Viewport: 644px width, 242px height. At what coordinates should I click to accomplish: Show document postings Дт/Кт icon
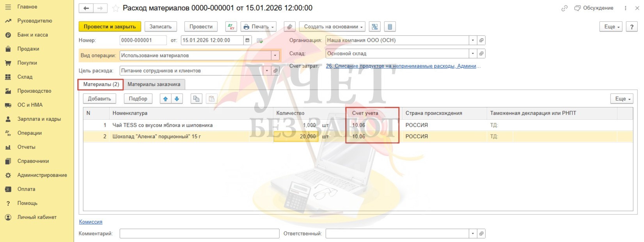click(231, 26)
